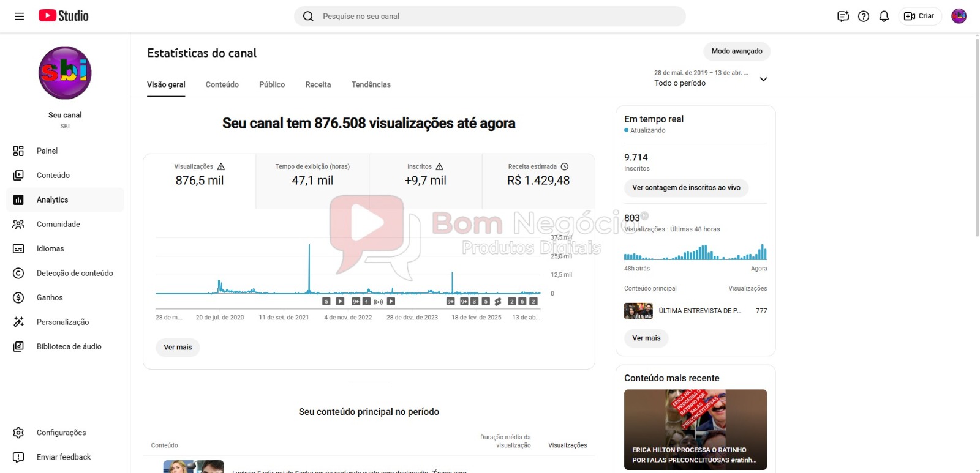Screen dimensions: 980x473
Task: Click the YouTube Studio logo
Action: tap(64, 16)
